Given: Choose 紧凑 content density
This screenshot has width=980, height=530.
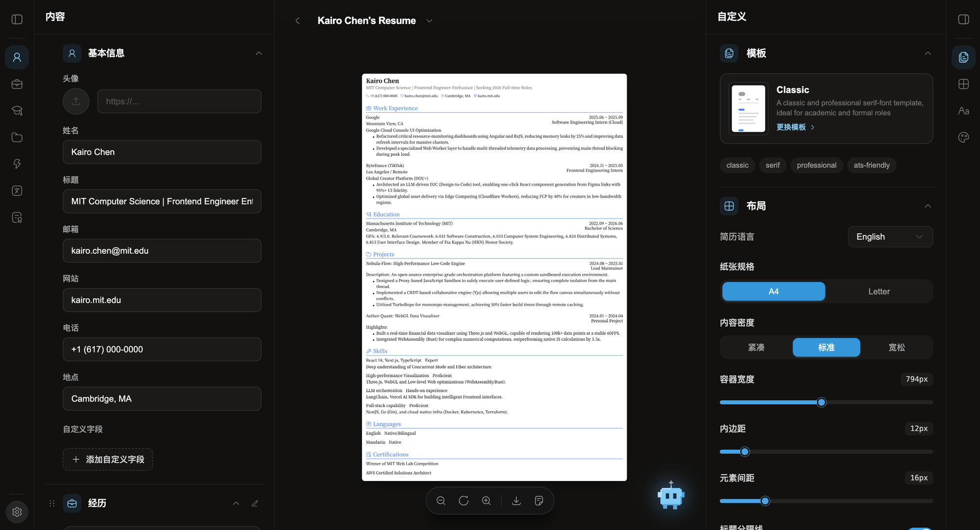Looking at the screenshot, I should [x=756, y=347].
